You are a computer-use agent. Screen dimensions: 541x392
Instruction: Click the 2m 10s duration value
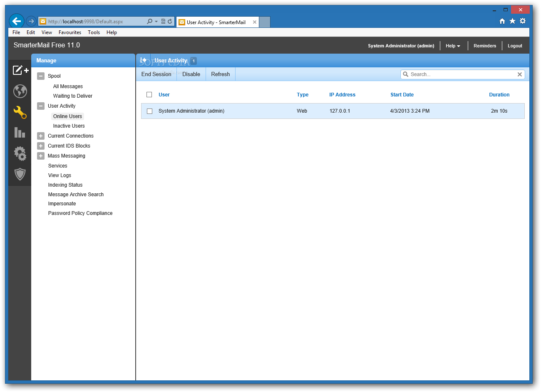click(x=499, y=111)
